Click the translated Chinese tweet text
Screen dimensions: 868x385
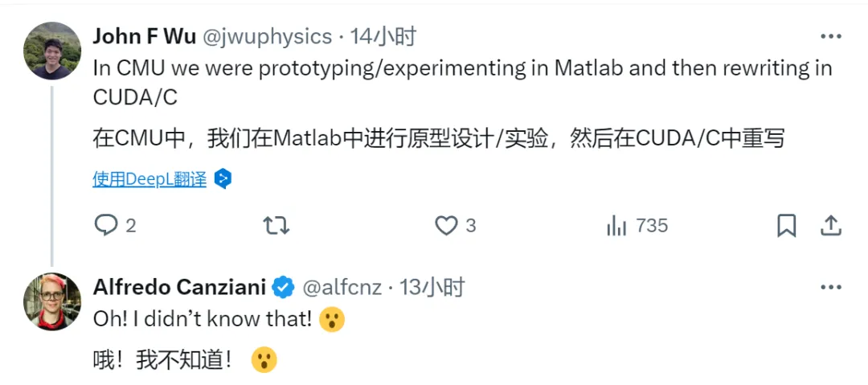pos(438,138)
